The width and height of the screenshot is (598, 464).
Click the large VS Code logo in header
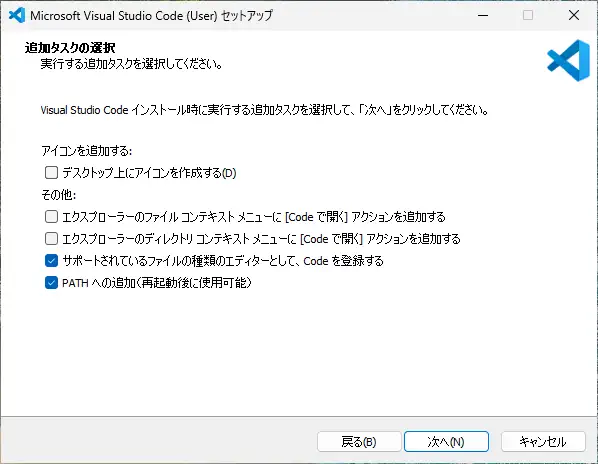[x=569, y=61]
